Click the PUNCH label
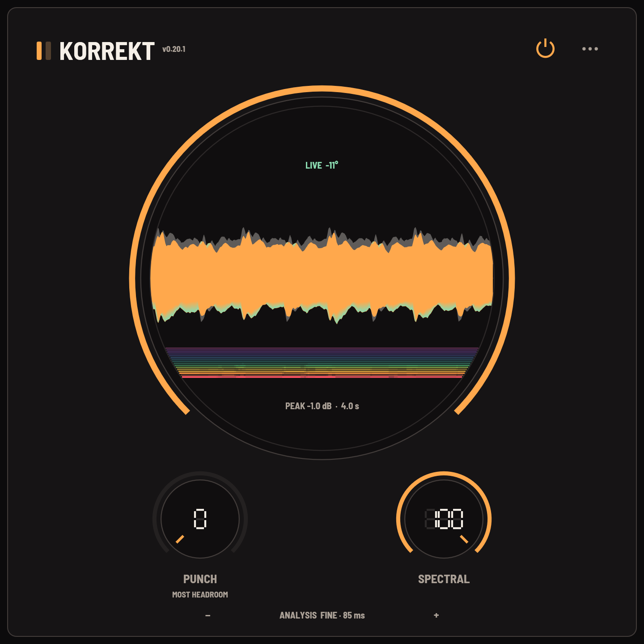Image resolution: width=644 pixels, height=644 pixels. [x=200, y=579]
